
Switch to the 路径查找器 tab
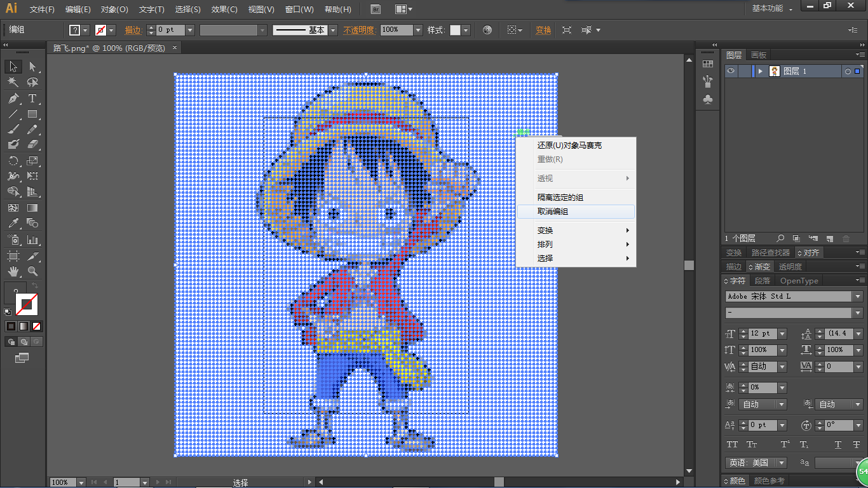771,252
